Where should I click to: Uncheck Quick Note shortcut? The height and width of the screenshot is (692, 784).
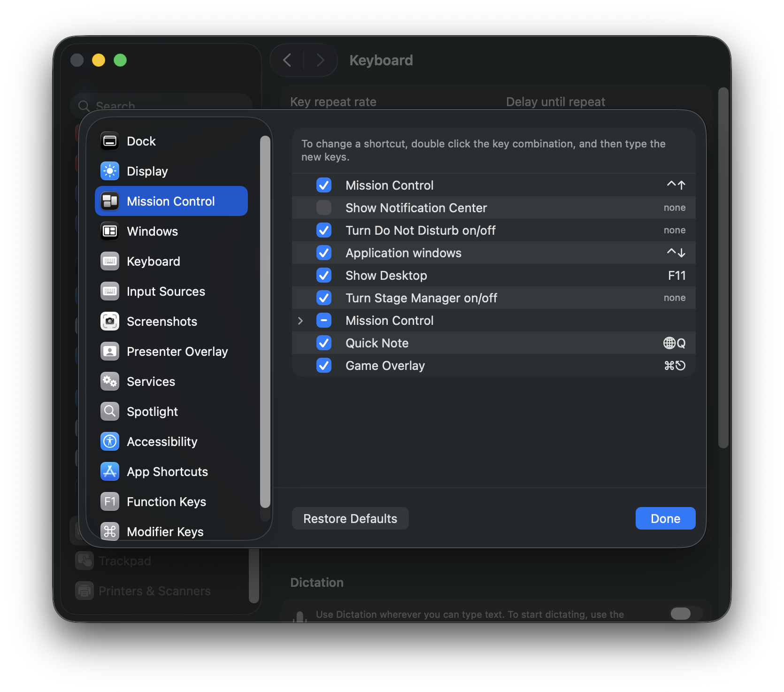tap(324, 343)
